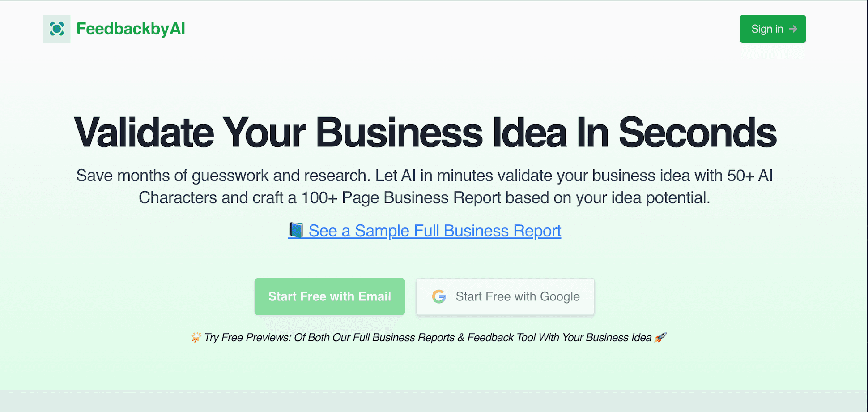
Task: Click the word Validate in the headline
Action: click(x=144, y=133)
